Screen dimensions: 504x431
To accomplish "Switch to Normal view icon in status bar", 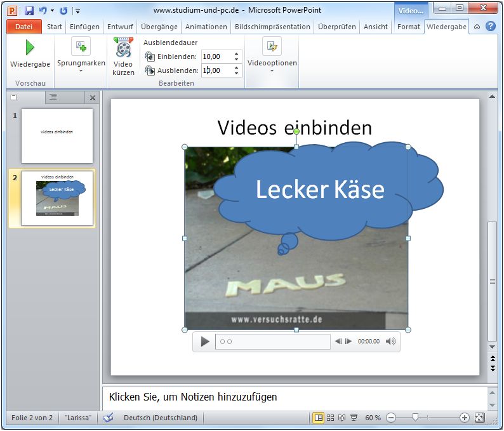I will click(318, 418).
